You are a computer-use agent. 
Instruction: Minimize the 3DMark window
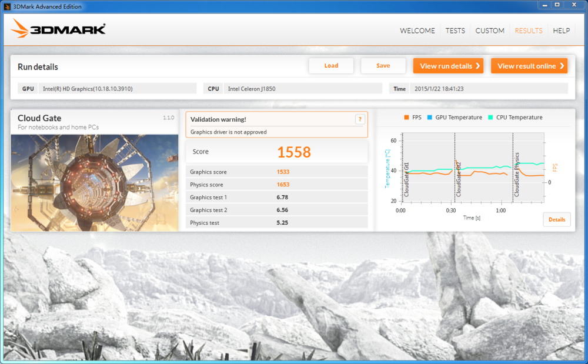[x=544, y=5]
